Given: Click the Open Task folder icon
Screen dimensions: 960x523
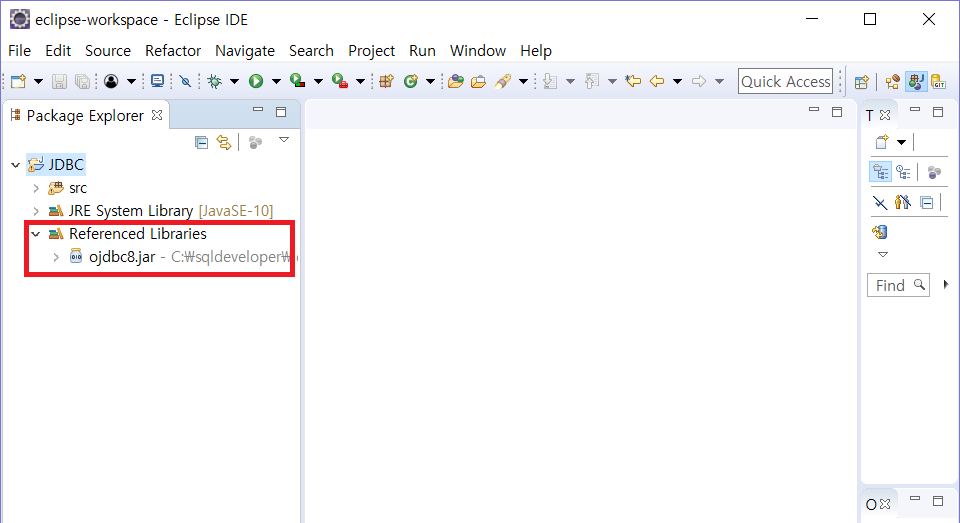Looking at the screenshot, I should 478,81.
